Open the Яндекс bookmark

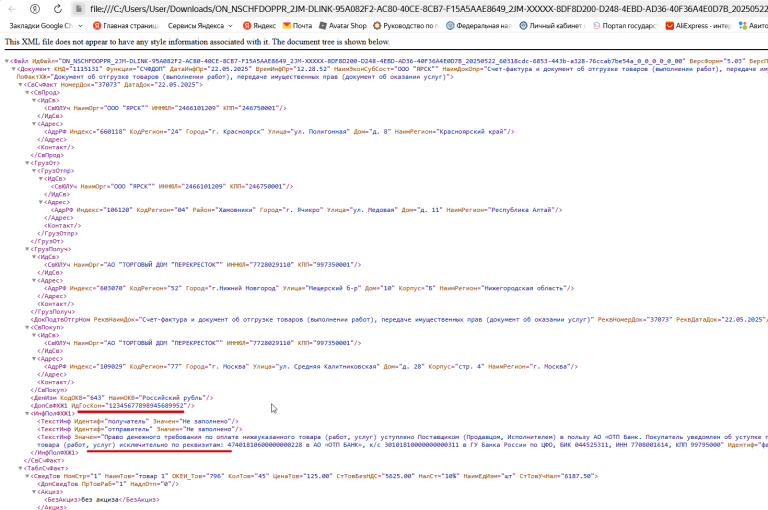click(260, 25)
